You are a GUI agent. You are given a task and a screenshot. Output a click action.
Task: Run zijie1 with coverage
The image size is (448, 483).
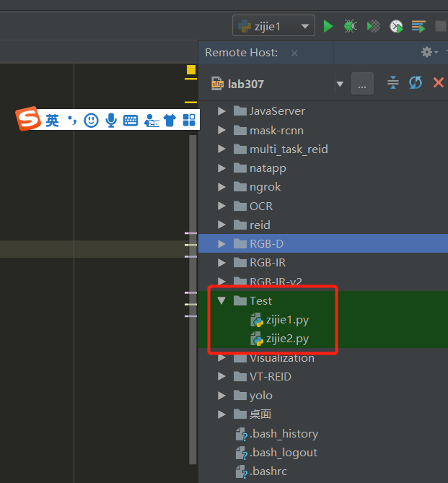click(374, 26)
